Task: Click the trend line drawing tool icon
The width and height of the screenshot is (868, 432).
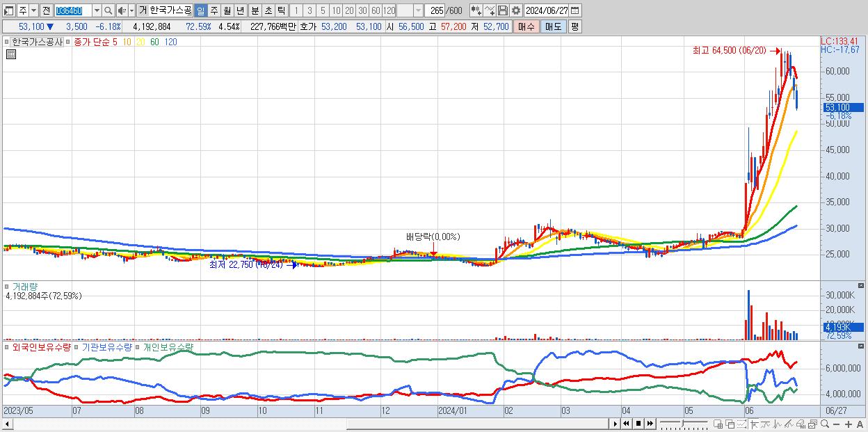Action: pyautogui.click(x=789, y=424)
